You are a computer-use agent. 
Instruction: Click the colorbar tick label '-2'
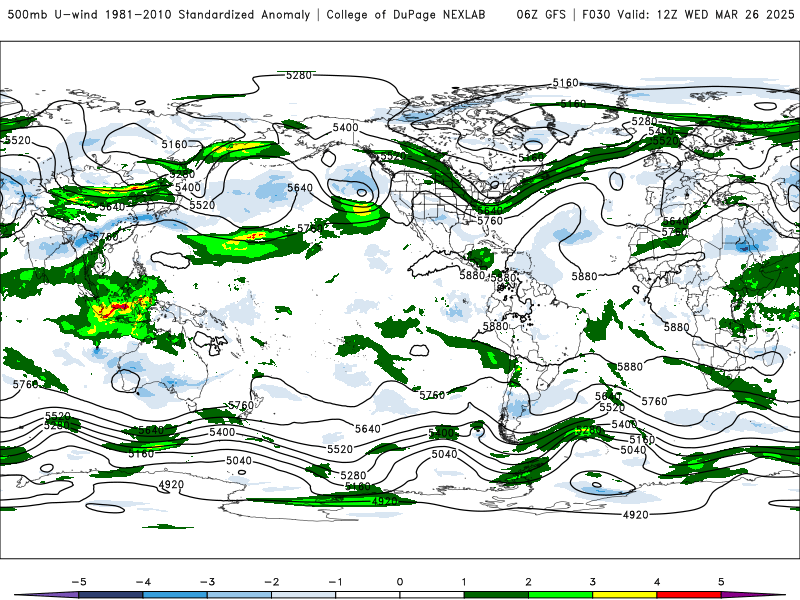[x=271, y=582]
